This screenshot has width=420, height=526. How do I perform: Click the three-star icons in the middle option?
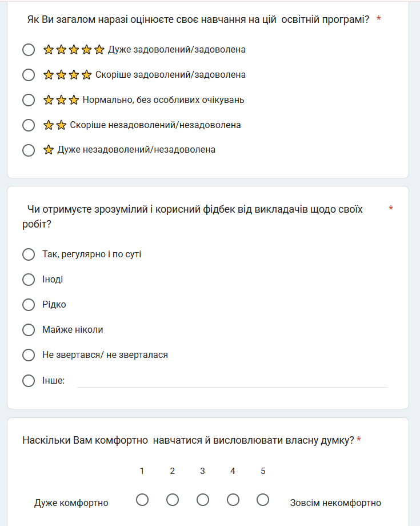point(61,100)
